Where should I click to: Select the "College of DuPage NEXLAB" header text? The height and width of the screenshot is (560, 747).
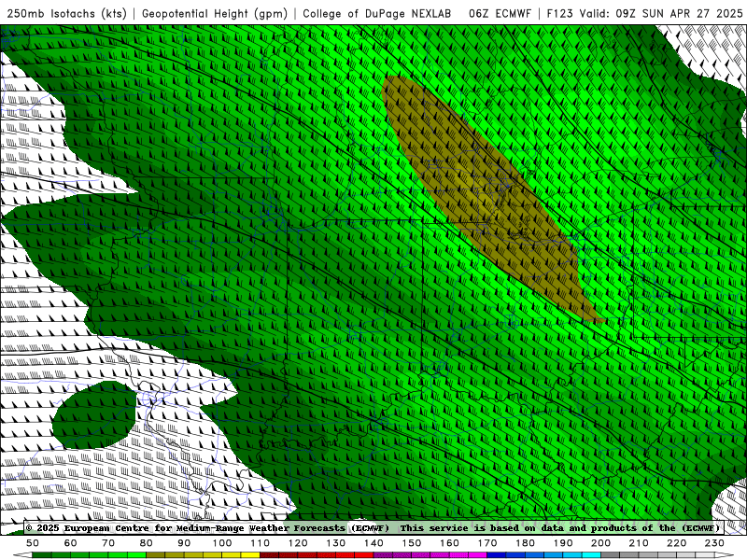[x=377, y=13]
